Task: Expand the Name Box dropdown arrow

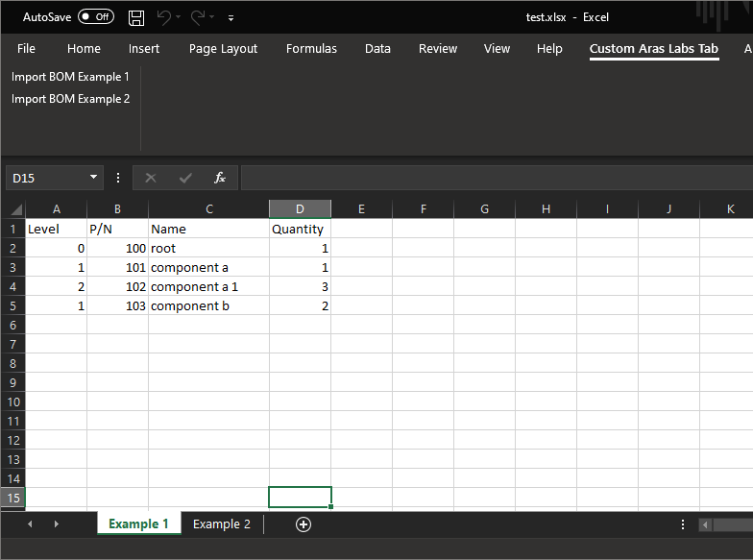Action: 94,177
